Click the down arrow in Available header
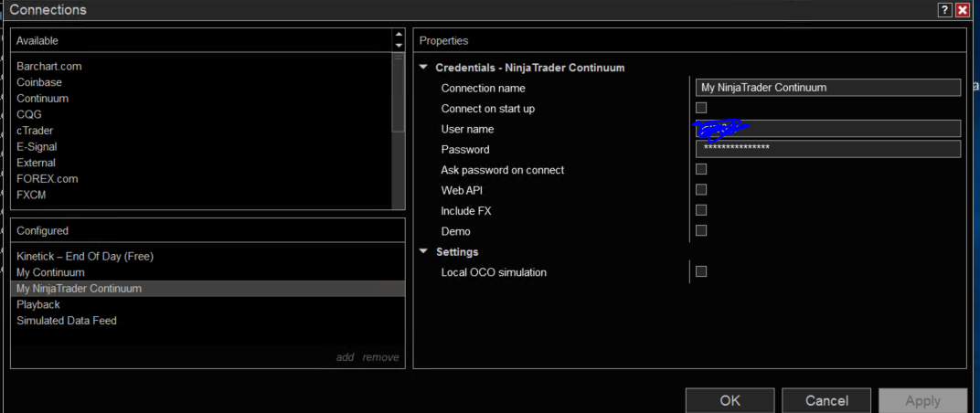This screenshot has height=413, width=980. click(x=399, y=46)
